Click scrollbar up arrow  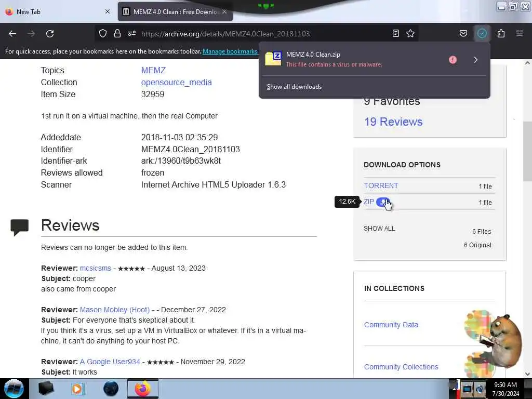[527, 63]
